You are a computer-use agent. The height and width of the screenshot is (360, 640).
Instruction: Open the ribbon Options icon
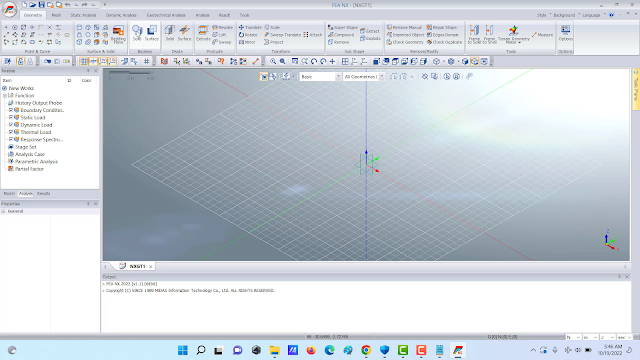pos(565,33)
